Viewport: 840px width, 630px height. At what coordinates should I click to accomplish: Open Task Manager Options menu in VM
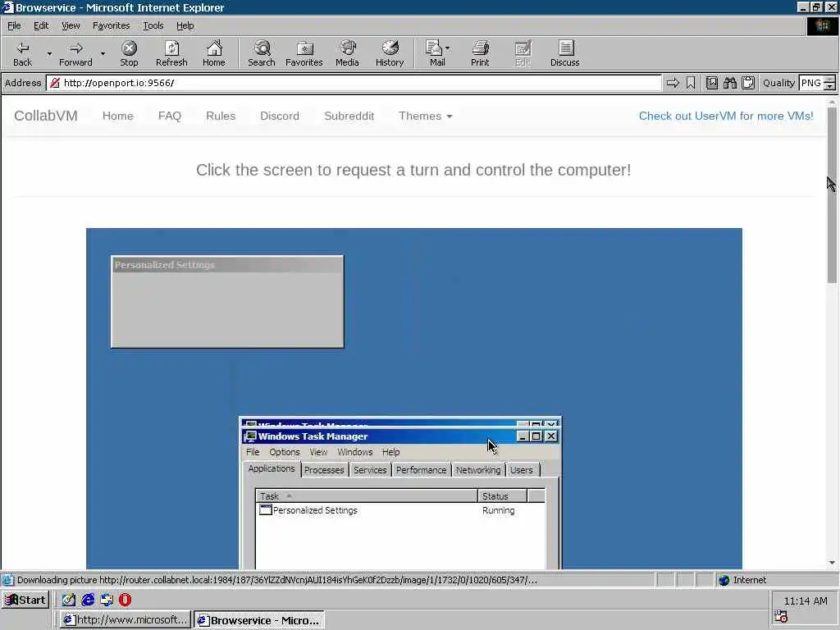[285, 452]
